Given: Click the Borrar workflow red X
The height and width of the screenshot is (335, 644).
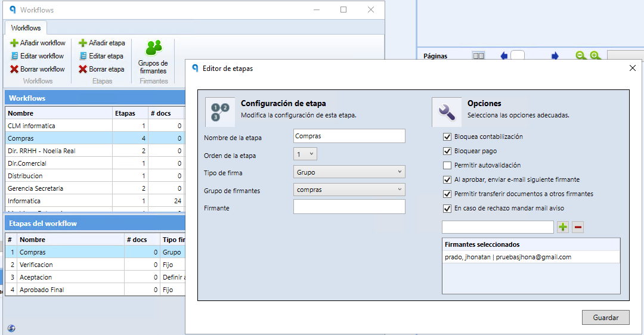Looking at the screenshot, I should tap(14, 69).
